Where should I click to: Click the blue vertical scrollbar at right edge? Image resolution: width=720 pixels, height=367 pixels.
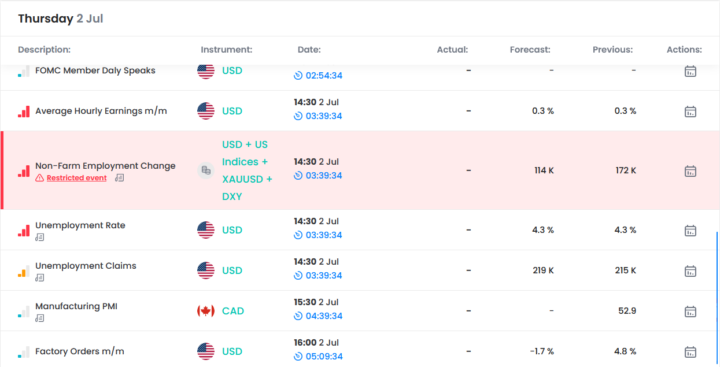click(717, 299)
